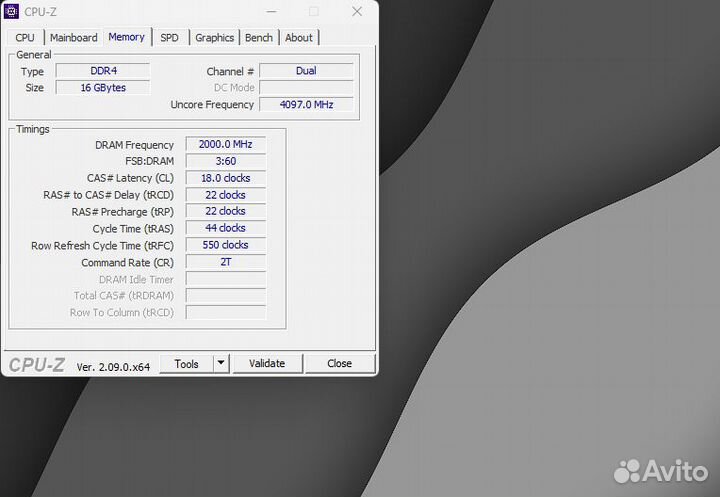Image resolution: width=720 pixels, height=497 pixels.
Task: Open the Mainboard tab
Action: (74, 38)
